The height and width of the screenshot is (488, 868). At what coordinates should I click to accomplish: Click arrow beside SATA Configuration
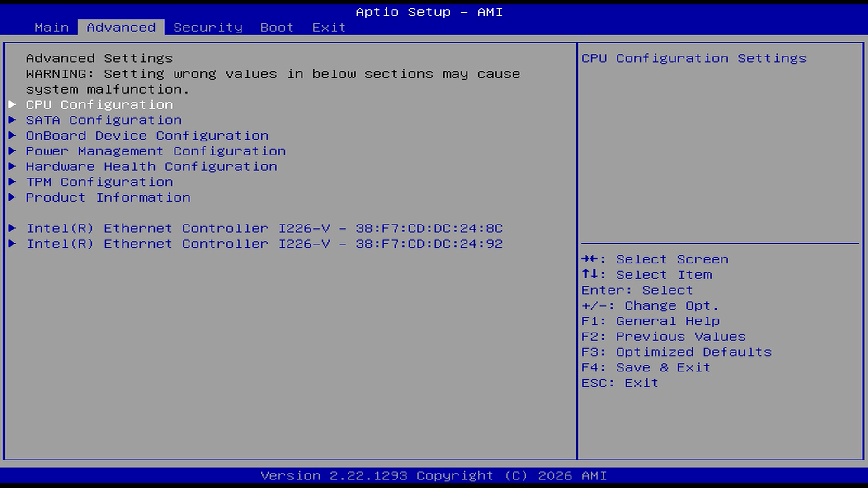[x=12, y=120]
